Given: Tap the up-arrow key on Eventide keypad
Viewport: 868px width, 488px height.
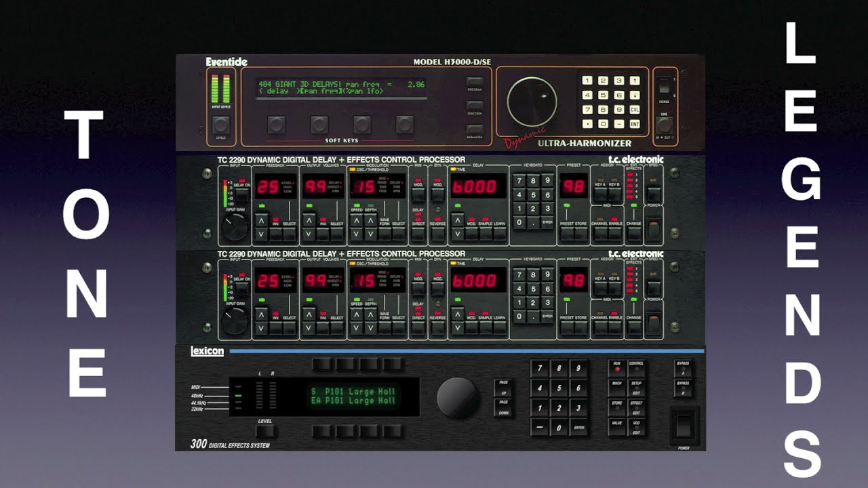Looking at the screenshot, I should click(635, 81).
